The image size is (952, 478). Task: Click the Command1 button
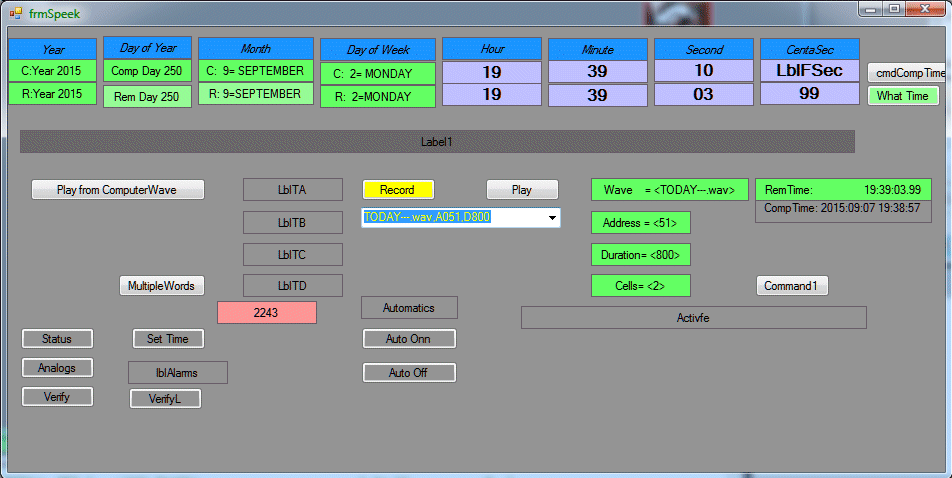[x=792, y=285]
